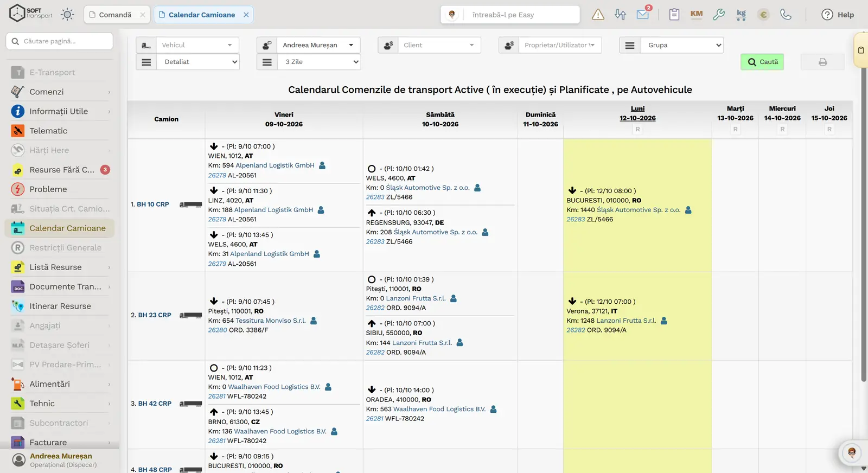Open Alimentări sidebar menu

pyautogui.click(x=61, y=384)
